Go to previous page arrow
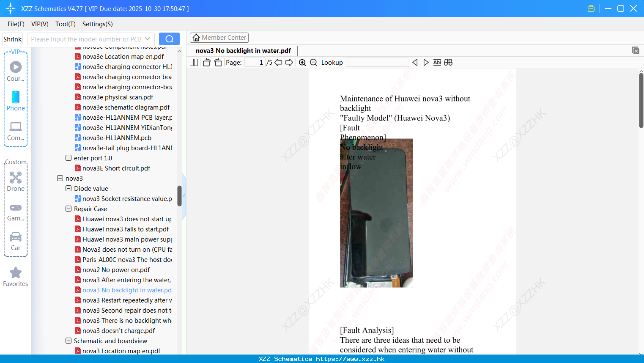644x363 pixels. (278, 63)
